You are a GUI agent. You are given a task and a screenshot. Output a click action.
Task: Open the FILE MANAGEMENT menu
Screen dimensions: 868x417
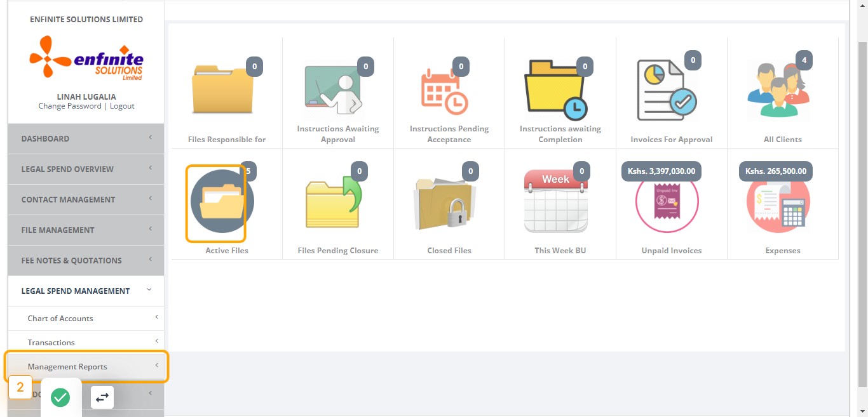tap(86, 230)
